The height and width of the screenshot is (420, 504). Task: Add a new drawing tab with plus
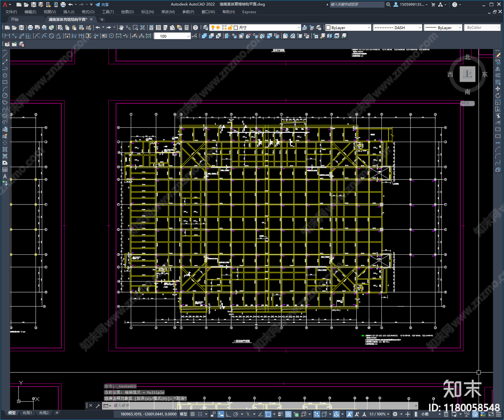[x=102, y=20]
